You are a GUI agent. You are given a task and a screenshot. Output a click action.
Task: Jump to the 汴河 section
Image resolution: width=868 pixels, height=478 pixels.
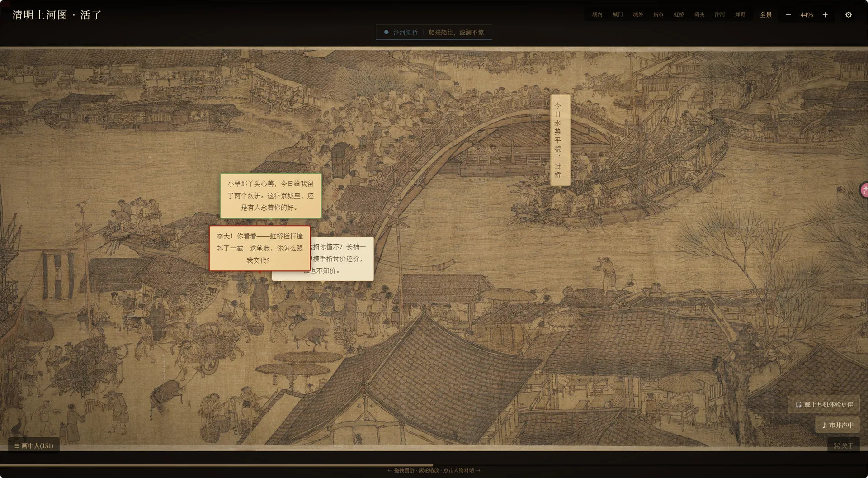[x=720, y=14]
